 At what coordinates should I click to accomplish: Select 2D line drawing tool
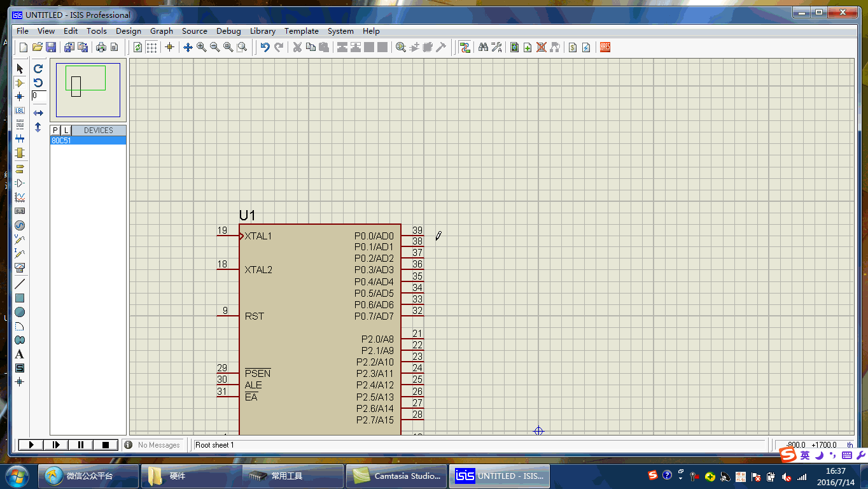click(x=20, y=284)
